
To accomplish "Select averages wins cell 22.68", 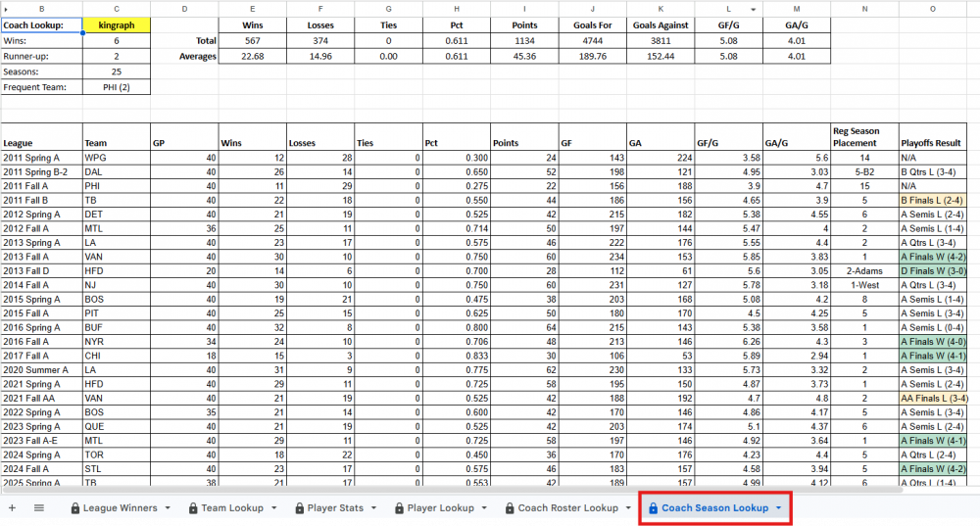I will pos(253,56).
